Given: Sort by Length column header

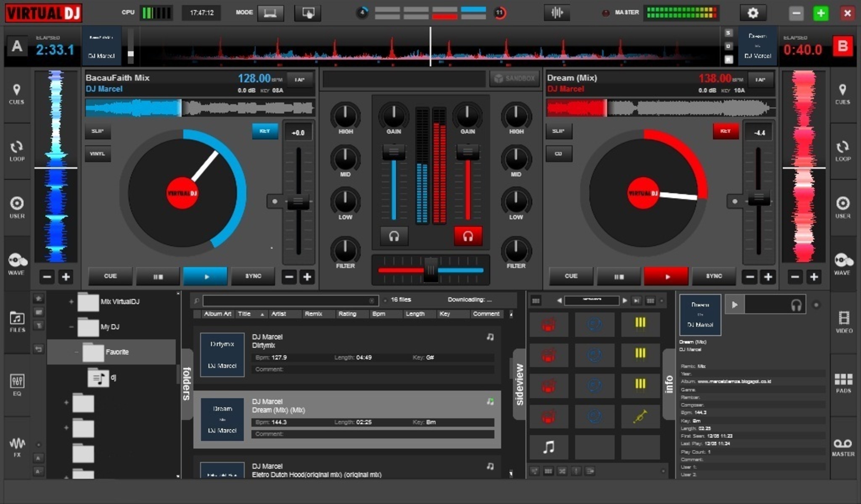Looking at the screenshot, I should (419, 314).
